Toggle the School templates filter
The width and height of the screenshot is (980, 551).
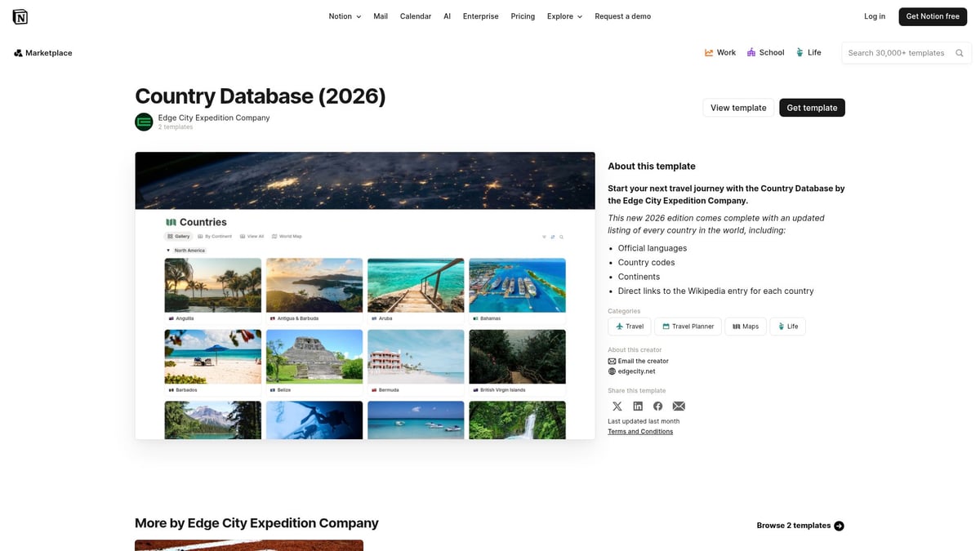[765, 52]
